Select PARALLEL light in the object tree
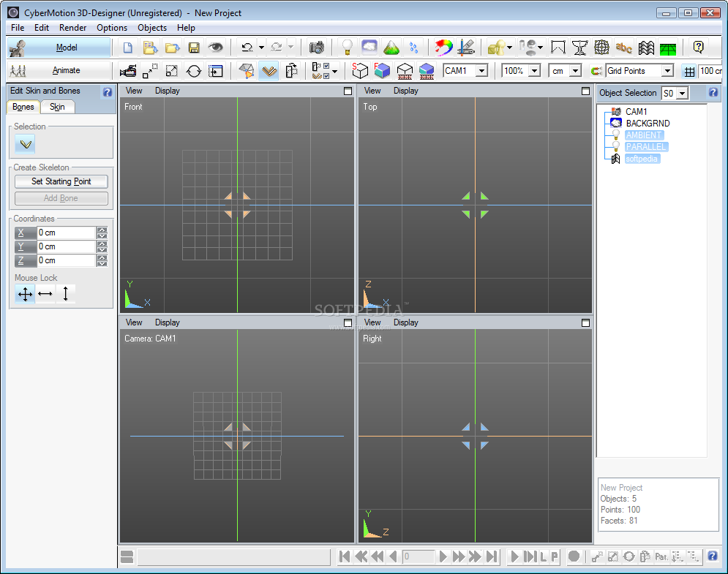The height and width of the screenshot is (574, 728). pyautogui.click(x=646, y=147)
